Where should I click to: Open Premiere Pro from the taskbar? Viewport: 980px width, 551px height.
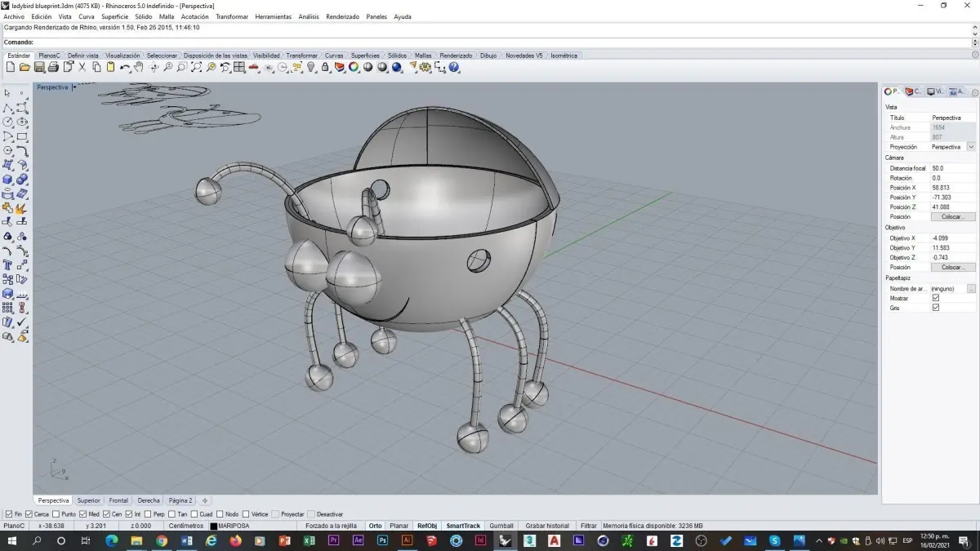point(333,540)
